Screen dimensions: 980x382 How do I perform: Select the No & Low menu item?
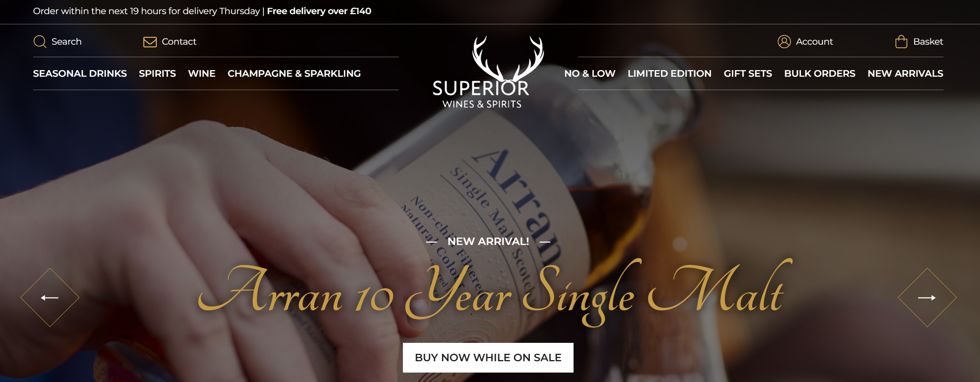click(x=590, y=74)
